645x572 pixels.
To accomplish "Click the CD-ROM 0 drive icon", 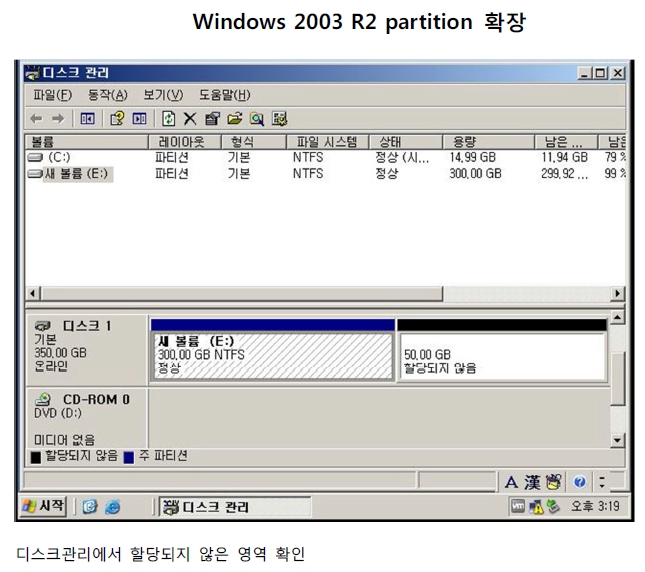I will (43, 399).
